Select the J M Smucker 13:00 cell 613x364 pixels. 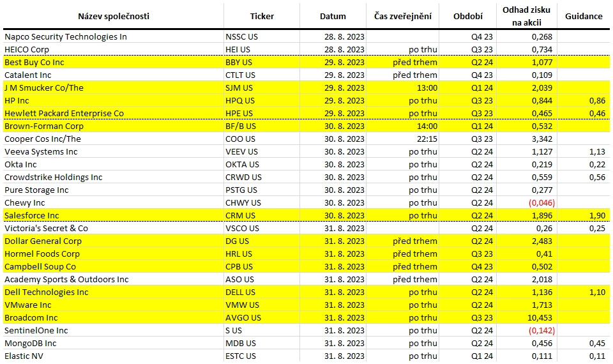click(403, 87)
